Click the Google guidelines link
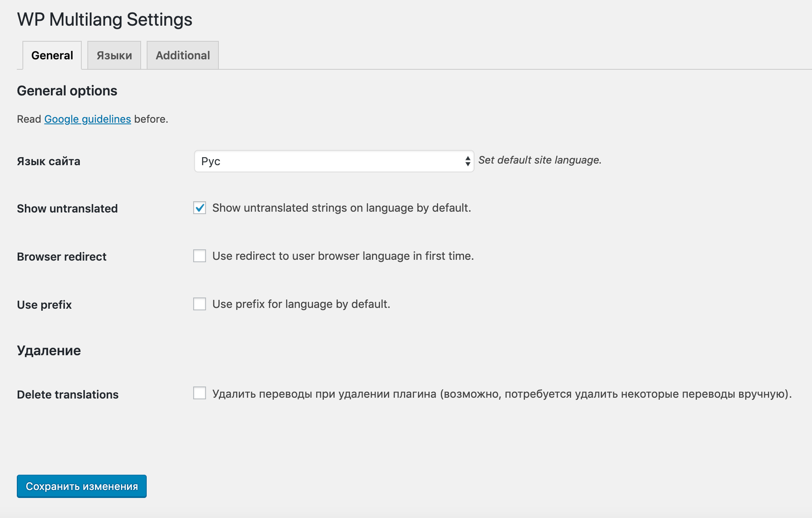Viewport: 812px width, 518px height. [x=88, y=119]
